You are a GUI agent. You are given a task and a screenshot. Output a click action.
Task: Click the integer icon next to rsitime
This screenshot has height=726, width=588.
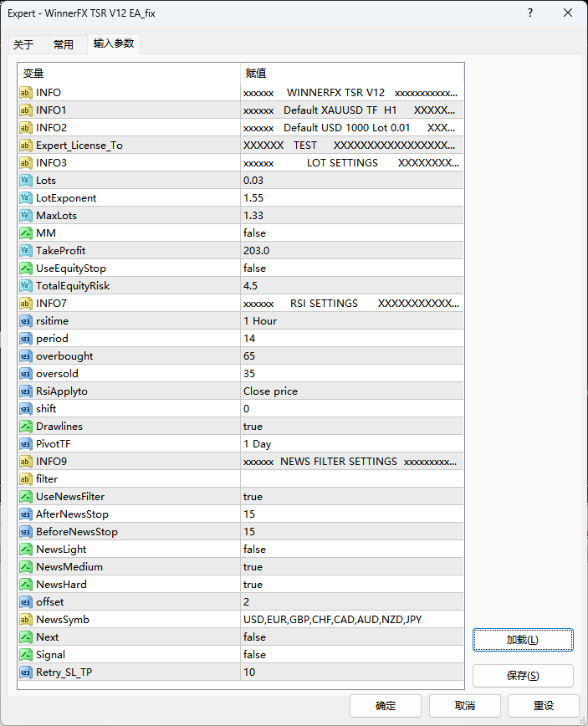tap(26, 321)
